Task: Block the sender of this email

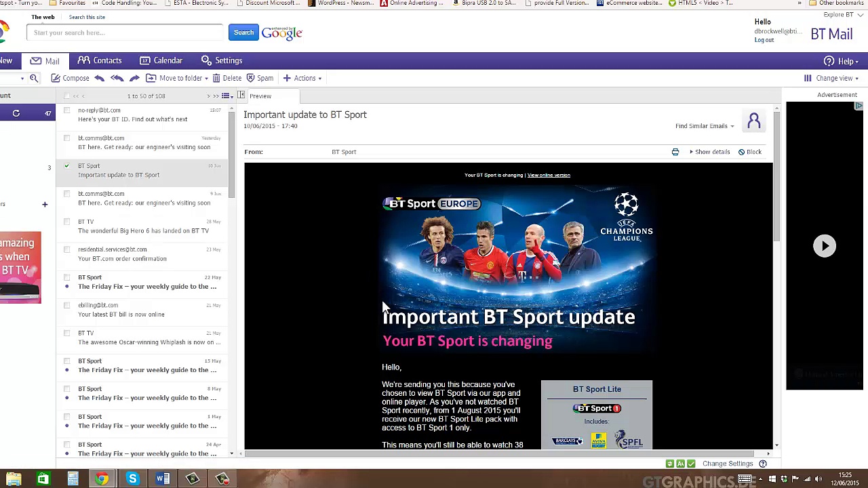Action: click(x=749, y=152)
